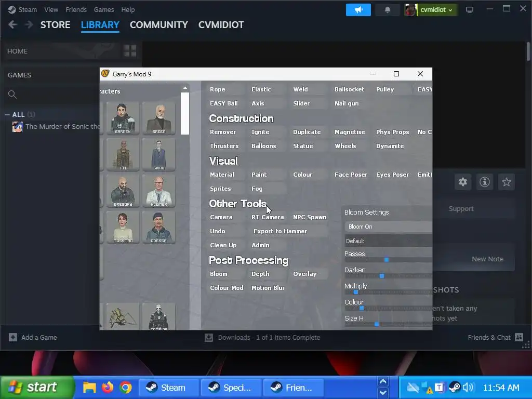This screenshot has height=399, width=532.
Task: Open the Friends & Chat icon
Action: (x=519, y=337)
